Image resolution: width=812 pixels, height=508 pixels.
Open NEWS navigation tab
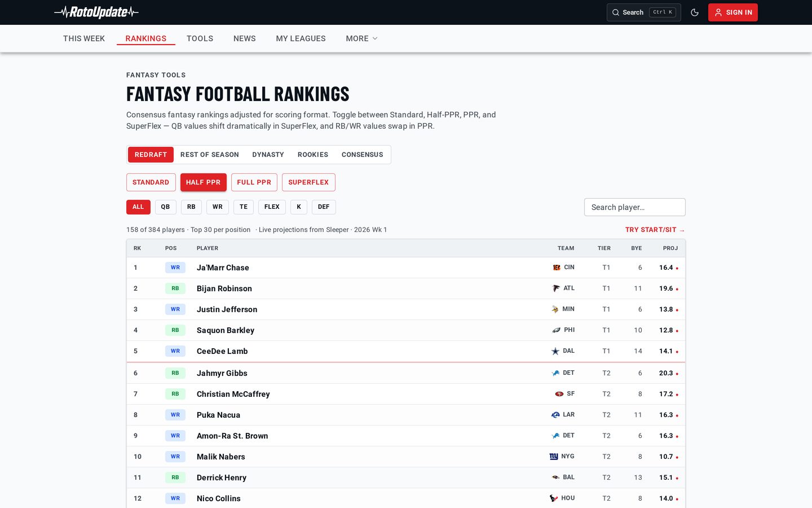tap(245, 38)
